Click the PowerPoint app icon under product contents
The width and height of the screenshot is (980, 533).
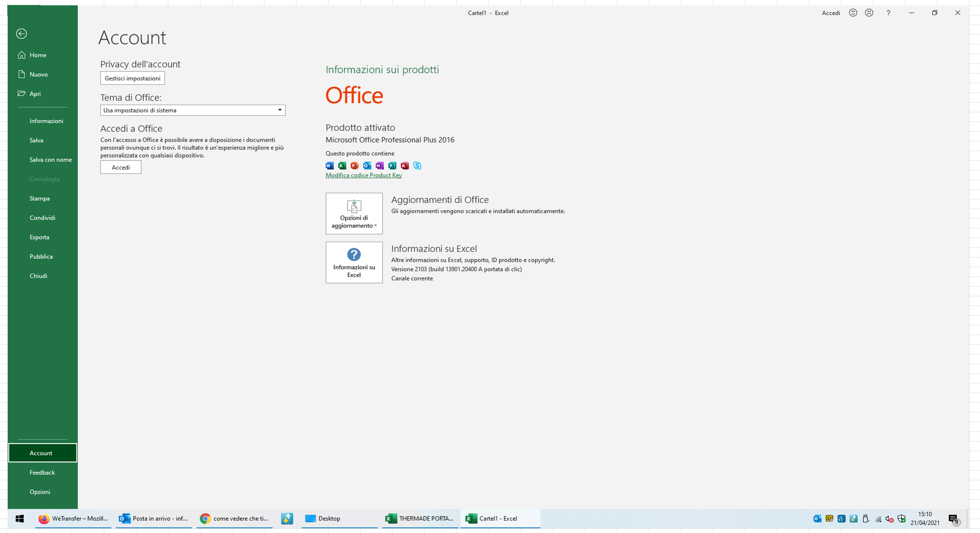(x=355, y=166)
